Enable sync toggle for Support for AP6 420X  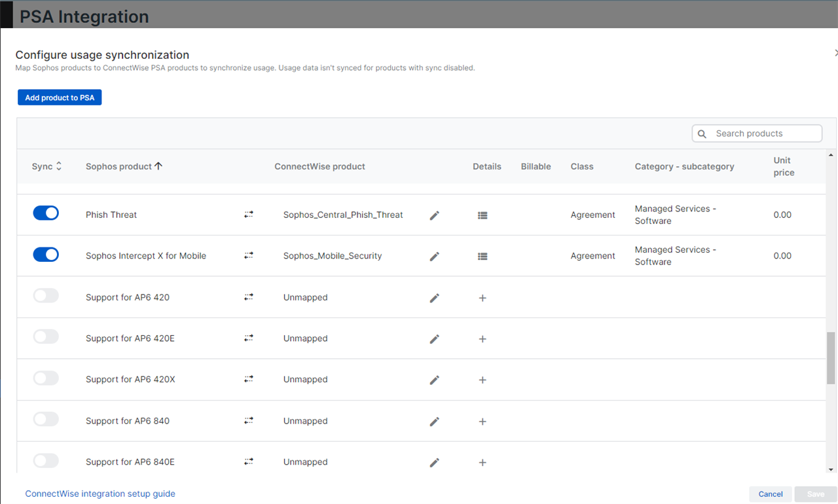(46, 378)
